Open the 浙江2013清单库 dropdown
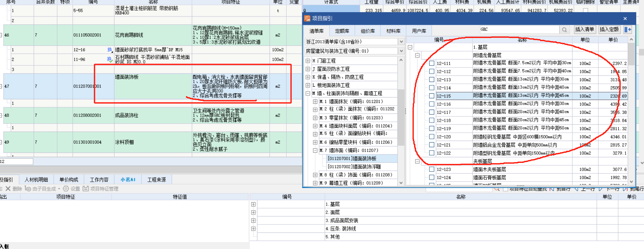This screenshot has height=249, width=644. [x=401, y=42]
